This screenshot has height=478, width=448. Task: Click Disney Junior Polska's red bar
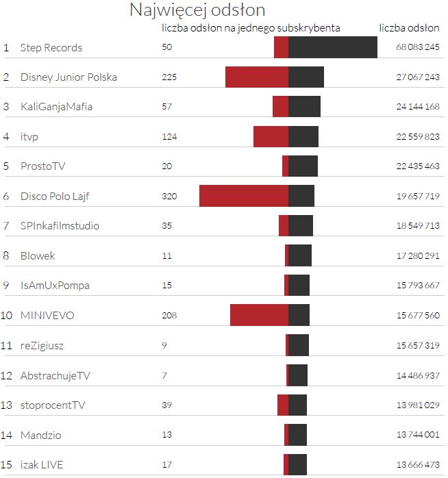click(x=256, y=77)
